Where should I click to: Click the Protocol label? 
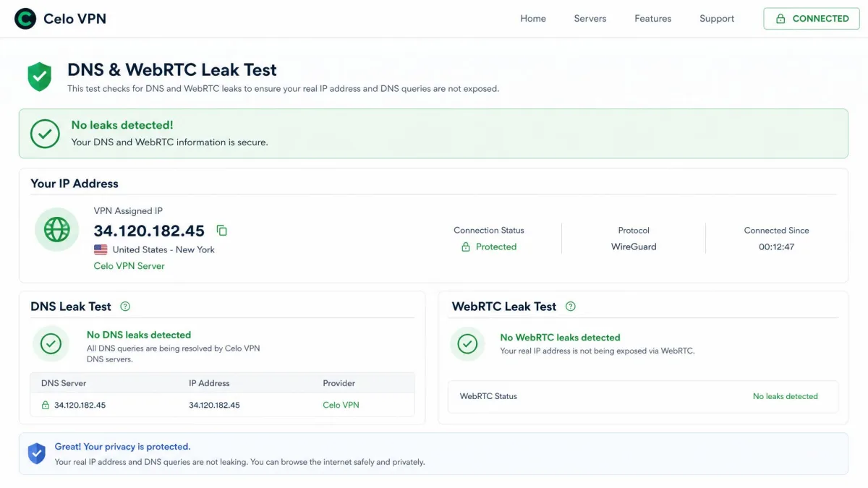pyautogui.click(x=634, y=230)
